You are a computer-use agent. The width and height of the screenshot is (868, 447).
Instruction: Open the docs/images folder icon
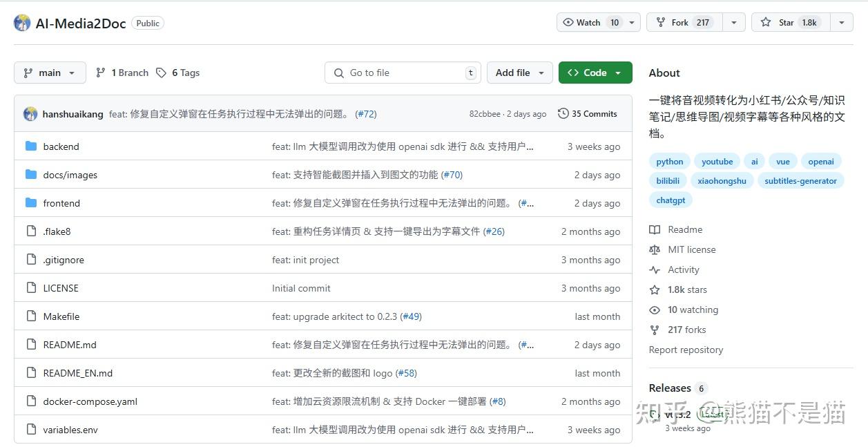click(x=31, y=174)
